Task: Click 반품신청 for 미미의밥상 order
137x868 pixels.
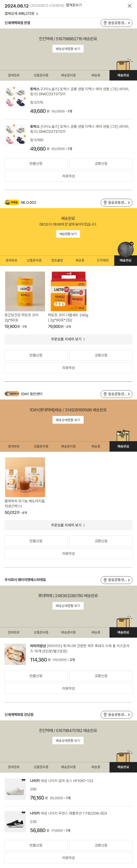Action: click(x=36, y=676)
